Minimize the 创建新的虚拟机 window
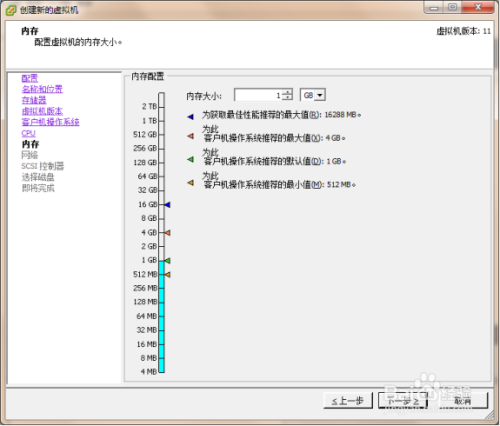The height and width of the screenshot is (426, 500). (x=434, y=7)
